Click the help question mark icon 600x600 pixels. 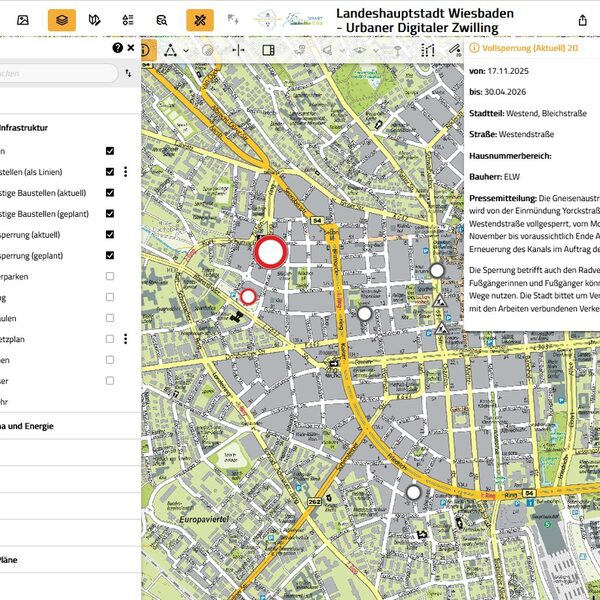click(117, 47)
